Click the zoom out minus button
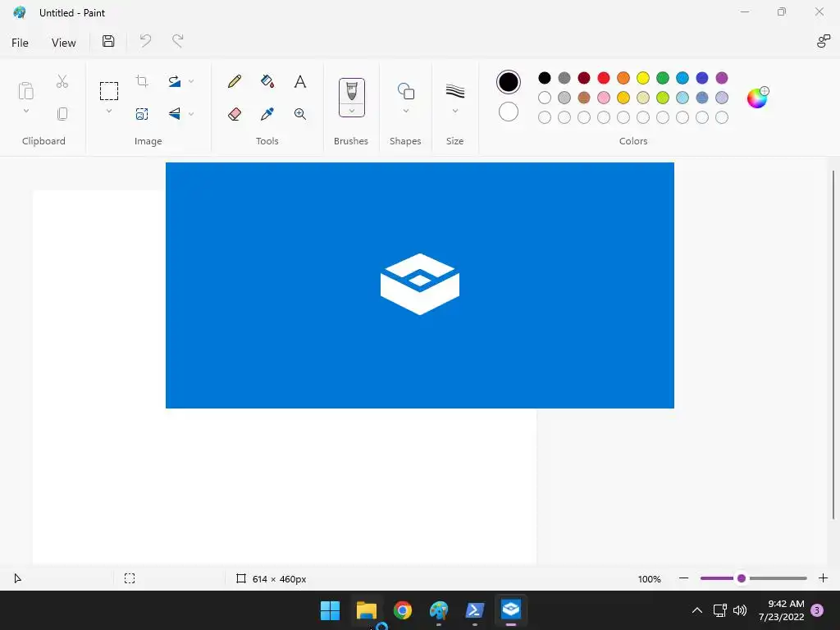 pos(683,578)
